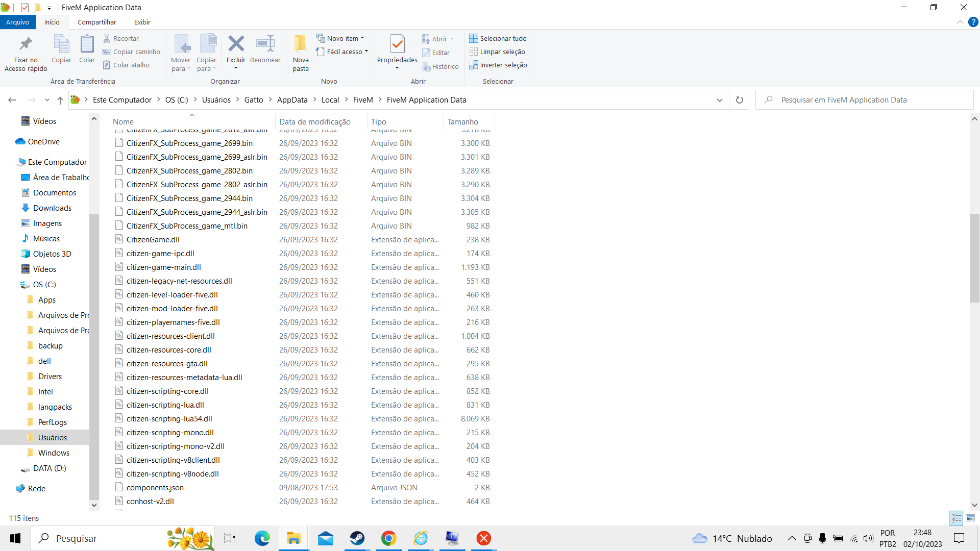Open Google Chrome from the taskbar

[389, 538]
